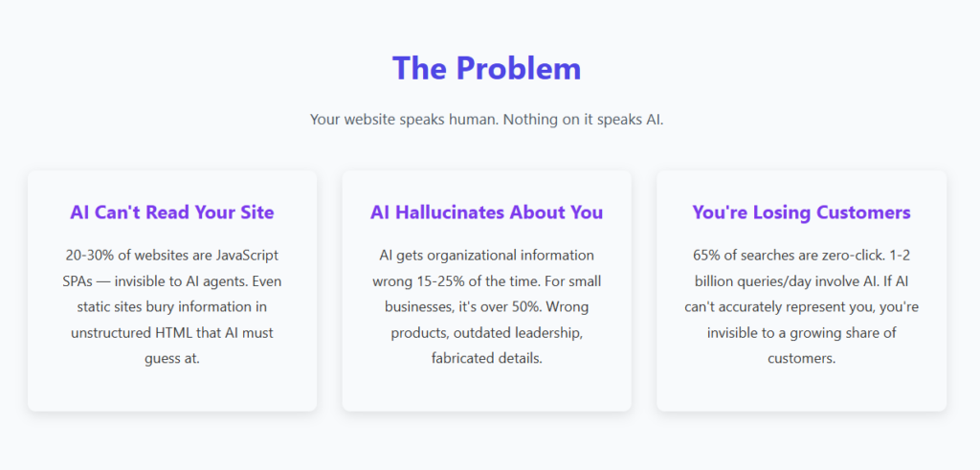
Task: Click the word "customers." ending third card
Action: pos(801,358)
